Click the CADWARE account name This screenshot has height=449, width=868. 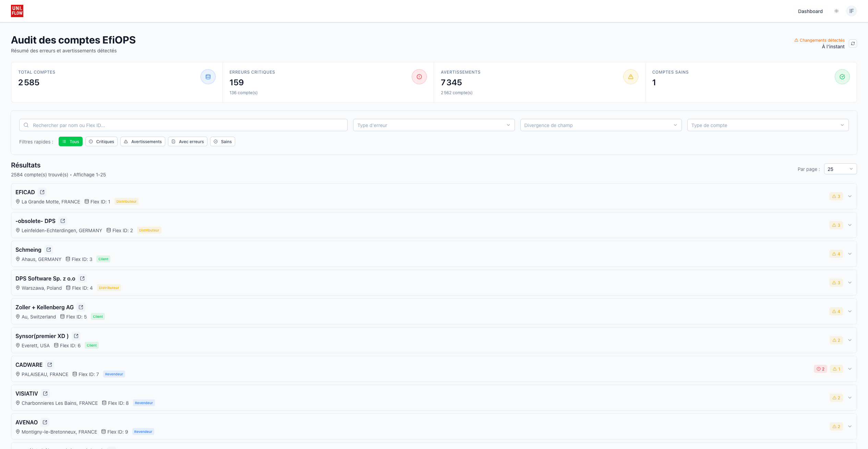pos(29,365)
